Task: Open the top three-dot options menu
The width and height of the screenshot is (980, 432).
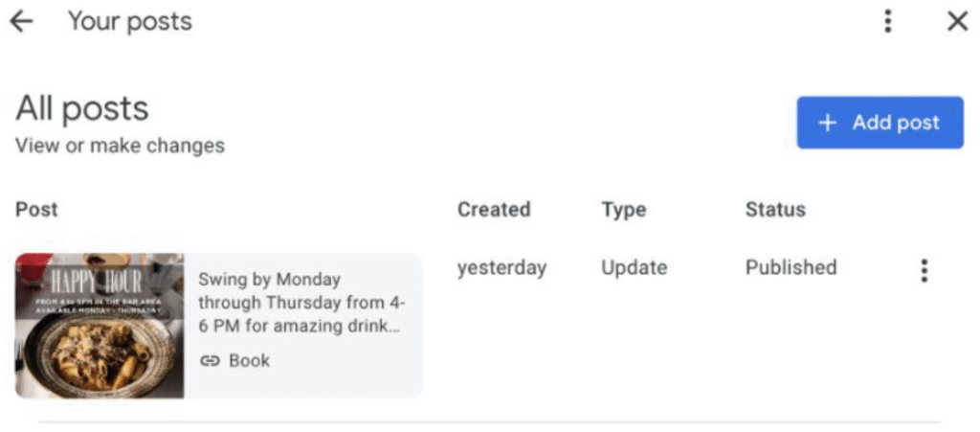Action: click(x=888, y=21)
